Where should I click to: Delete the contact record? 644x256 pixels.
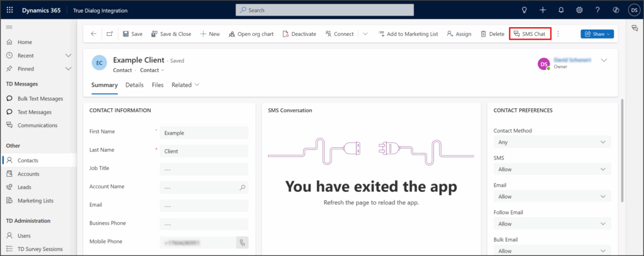(x=492, y=34)
